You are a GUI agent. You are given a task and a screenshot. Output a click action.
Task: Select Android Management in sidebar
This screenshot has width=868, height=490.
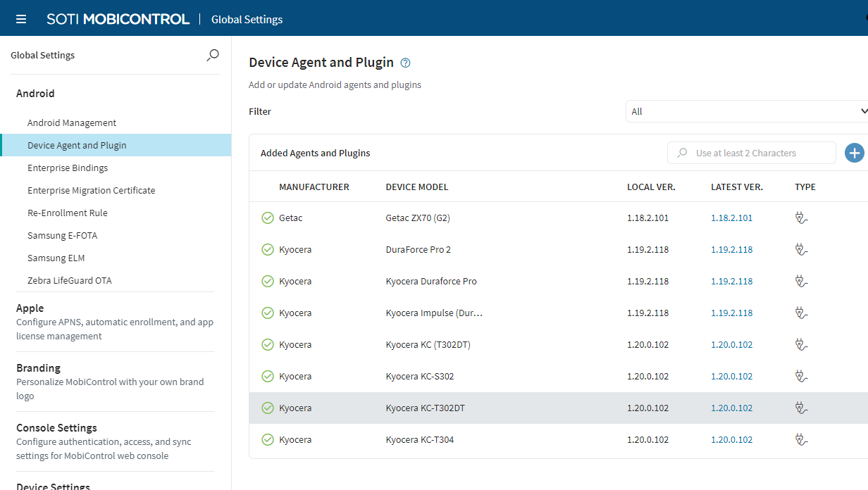pyautogui.click(x=72, y=122)
